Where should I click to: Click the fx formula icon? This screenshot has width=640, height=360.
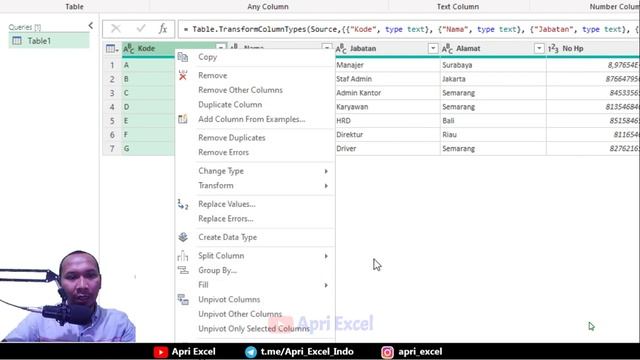163,29
